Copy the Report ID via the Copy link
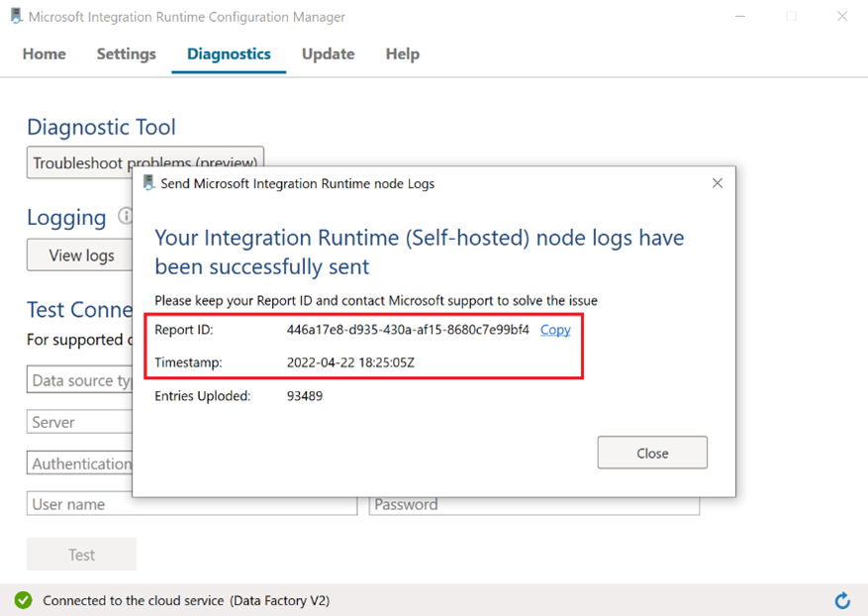This screenshot has height=616, width=868. [554, 330]
